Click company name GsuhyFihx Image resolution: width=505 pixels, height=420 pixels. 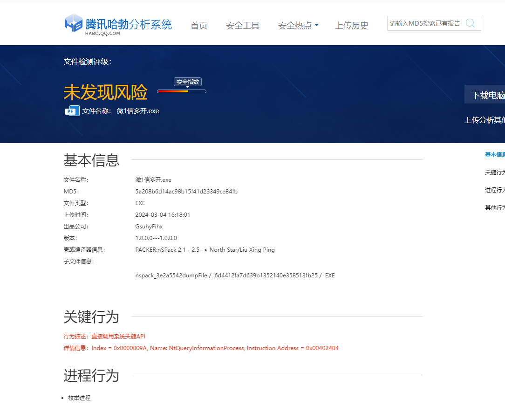click(x=149, y=226)
